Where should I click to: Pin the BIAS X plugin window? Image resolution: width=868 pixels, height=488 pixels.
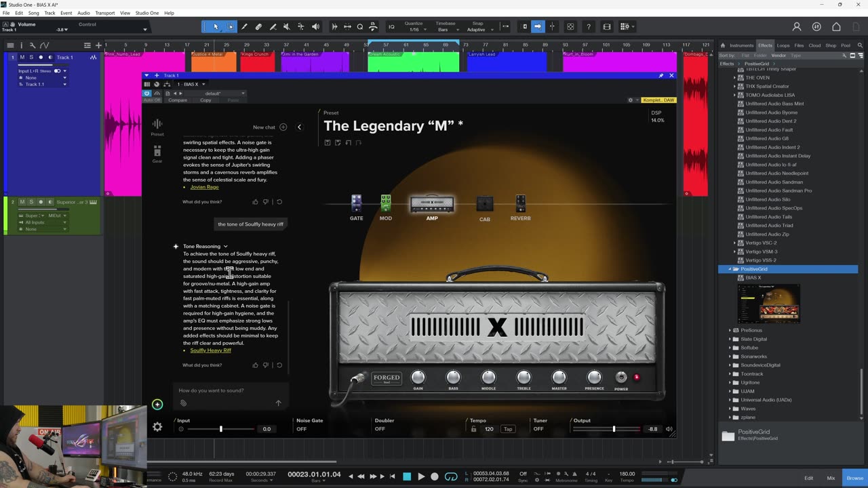pyautogui.click(x=661, y=75)
